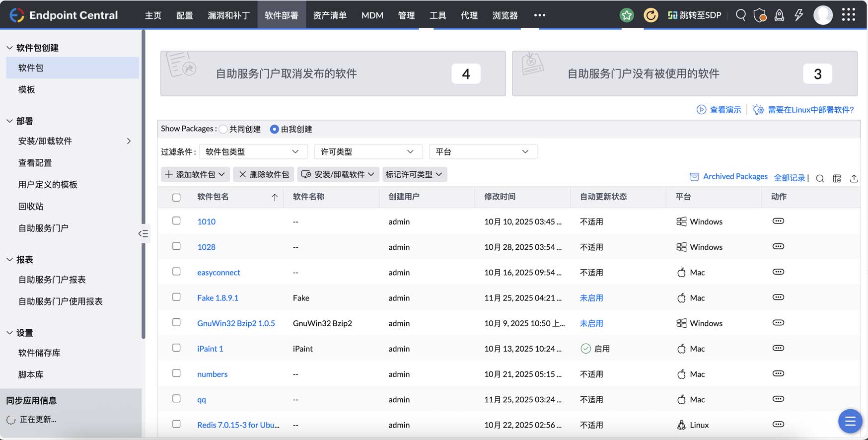The height and width of the screenshot is (440, 868).
Task: Open actions menu for numbers row
Action: pyautogui.click(x=778, y=373)
